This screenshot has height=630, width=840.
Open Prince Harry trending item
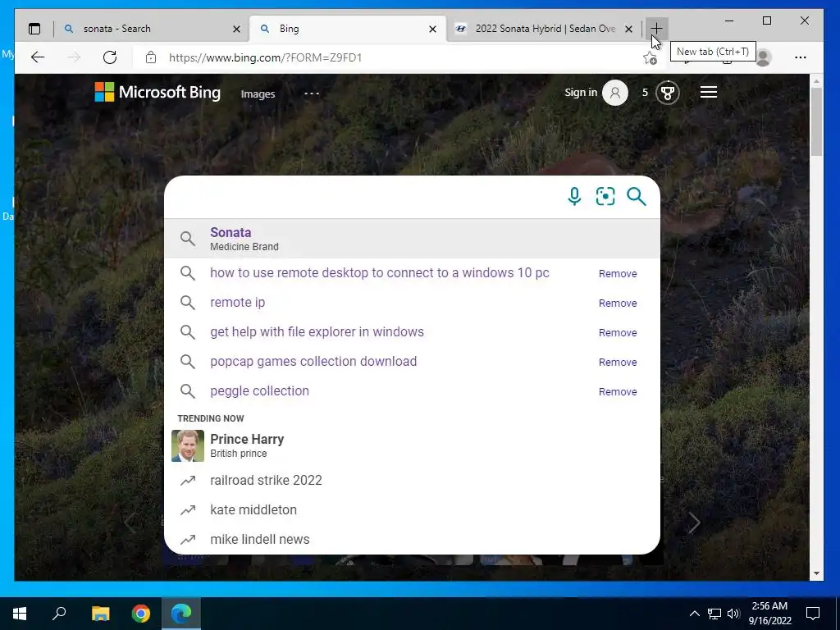click(412, 445)
